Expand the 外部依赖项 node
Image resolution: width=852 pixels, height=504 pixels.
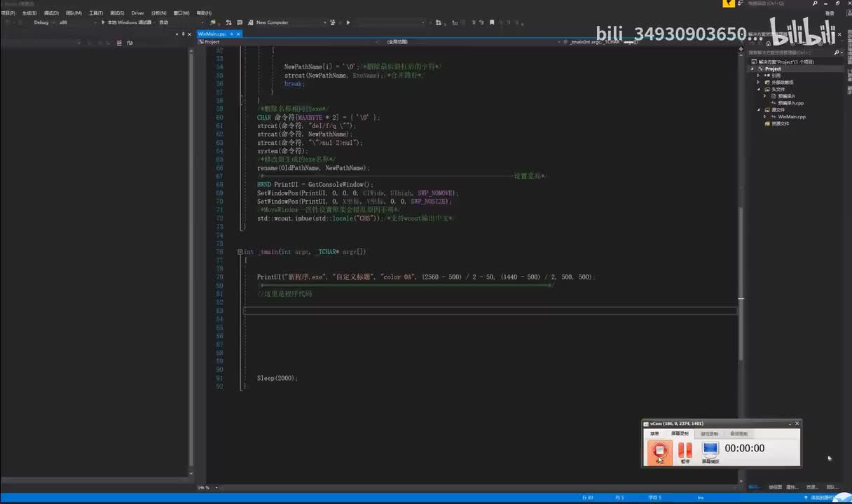tap(759, 83)
